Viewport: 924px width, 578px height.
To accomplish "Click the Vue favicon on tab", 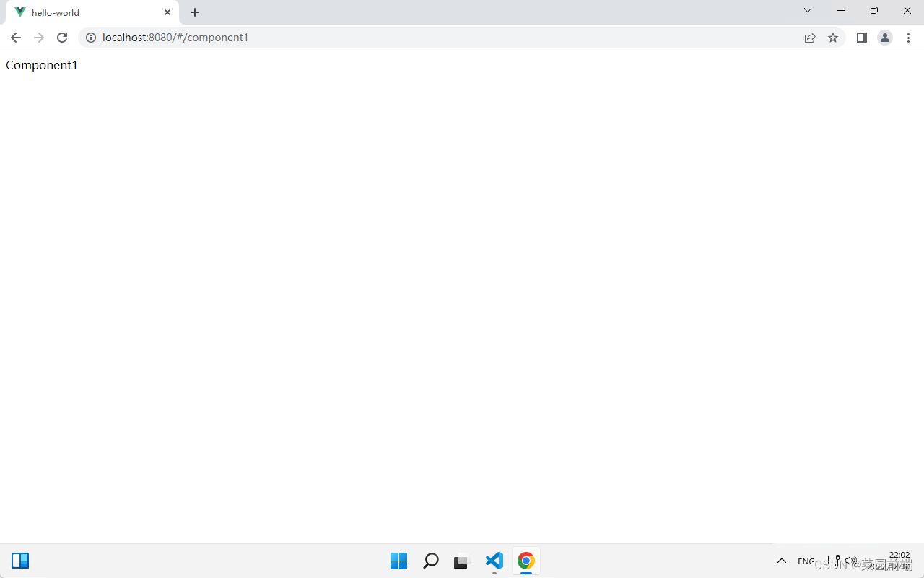I will pos(20,12).
